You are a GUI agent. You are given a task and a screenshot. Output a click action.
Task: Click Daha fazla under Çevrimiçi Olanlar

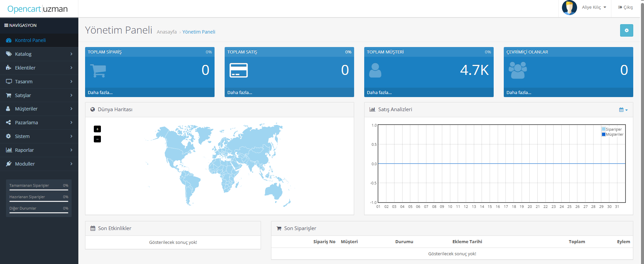tap(519, 93)
